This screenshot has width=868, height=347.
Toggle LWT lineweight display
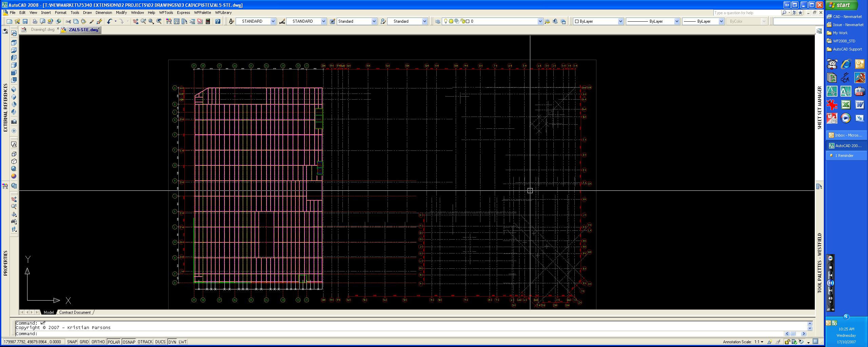click(x=183, y=342)
